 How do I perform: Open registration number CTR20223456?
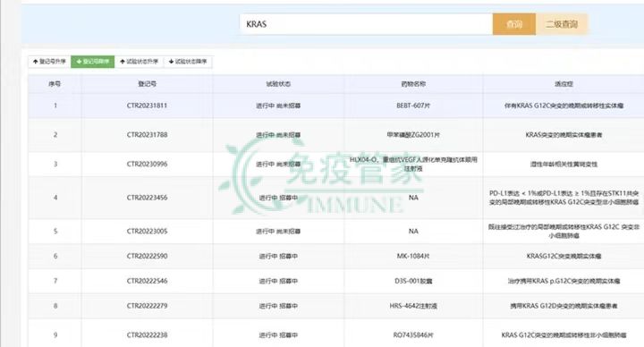[x=147, y=198]
